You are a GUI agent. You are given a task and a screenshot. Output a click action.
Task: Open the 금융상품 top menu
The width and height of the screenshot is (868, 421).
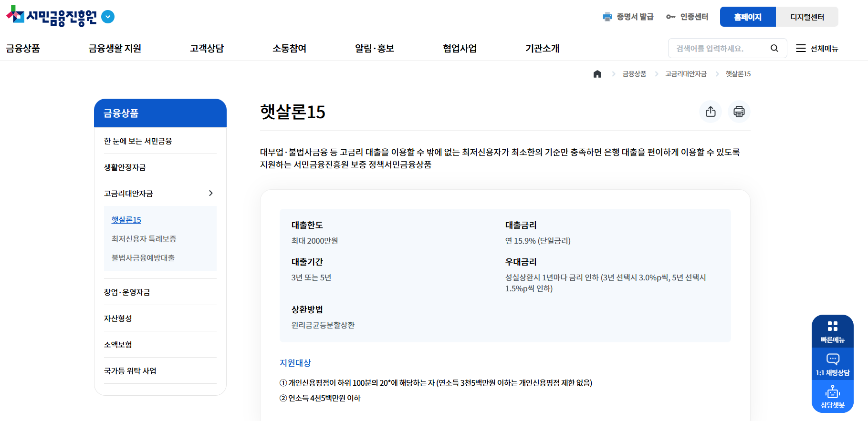[x=23, y=48]
